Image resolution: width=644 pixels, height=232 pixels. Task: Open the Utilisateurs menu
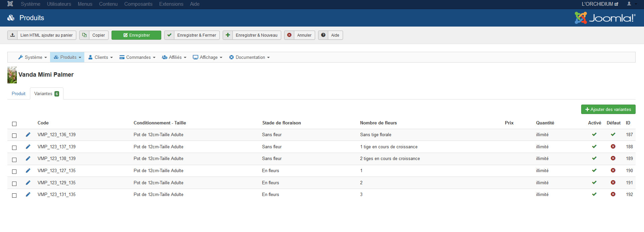click(x=59, y=4)
